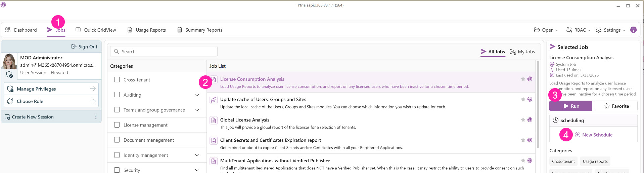
Task: Click favorite star on Update cache job
Action: [523, 99]
